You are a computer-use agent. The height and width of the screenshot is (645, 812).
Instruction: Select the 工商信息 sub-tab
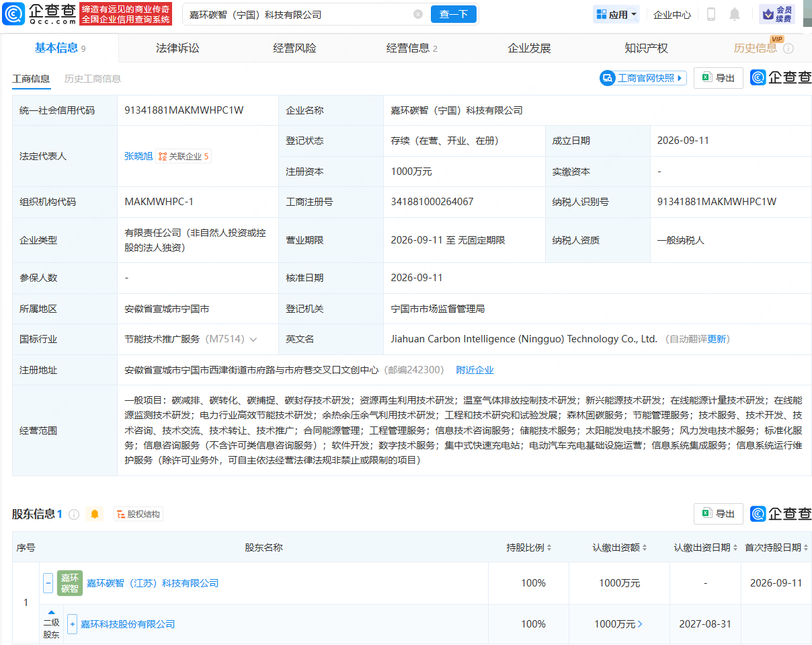[31, 79]
